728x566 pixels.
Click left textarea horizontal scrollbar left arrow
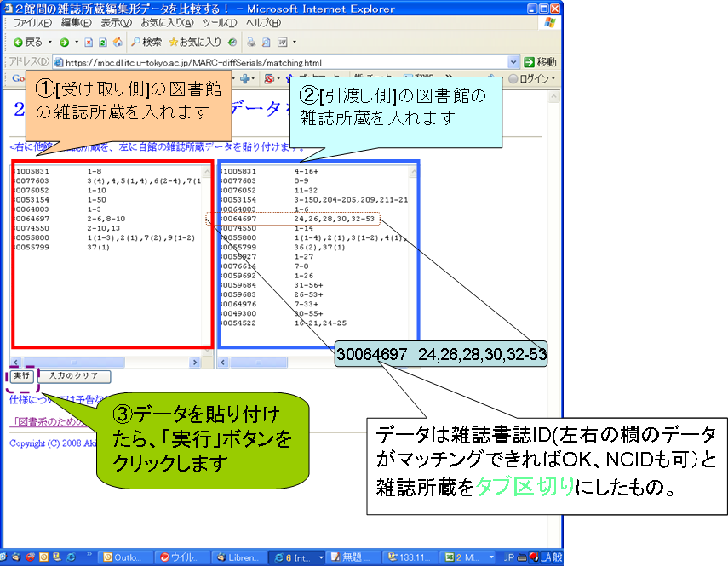coord(16,363)
